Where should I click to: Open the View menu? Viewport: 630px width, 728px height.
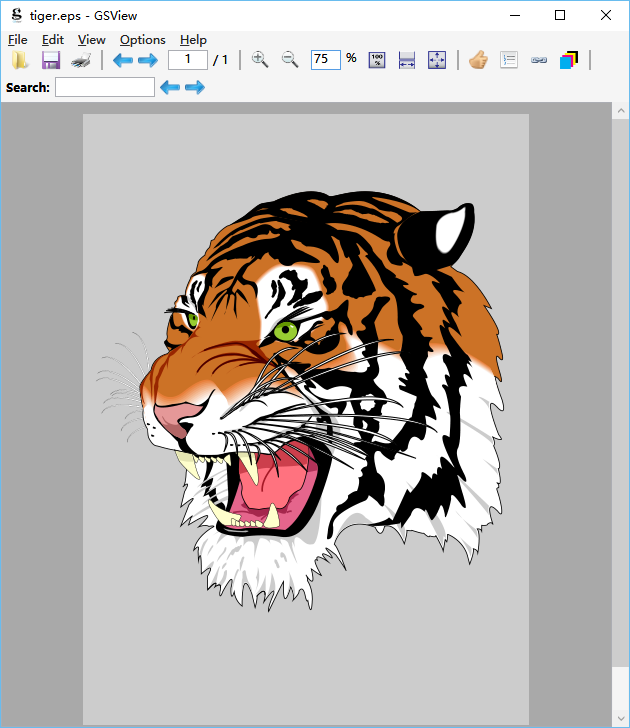(x=91, y=40)
